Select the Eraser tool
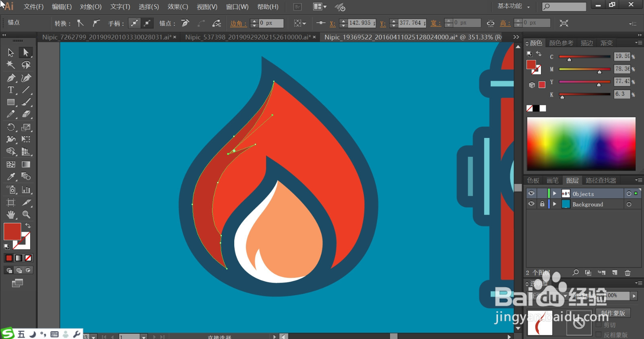 pos(26,114)
